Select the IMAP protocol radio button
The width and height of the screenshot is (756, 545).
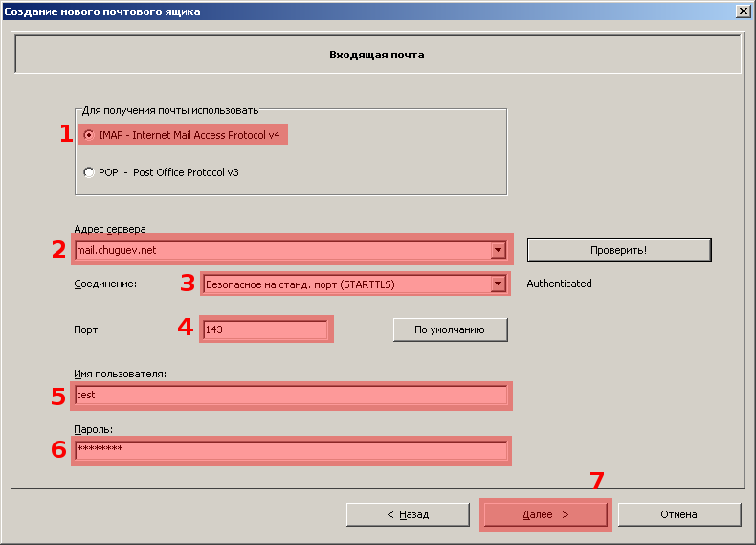coord(90,135)
